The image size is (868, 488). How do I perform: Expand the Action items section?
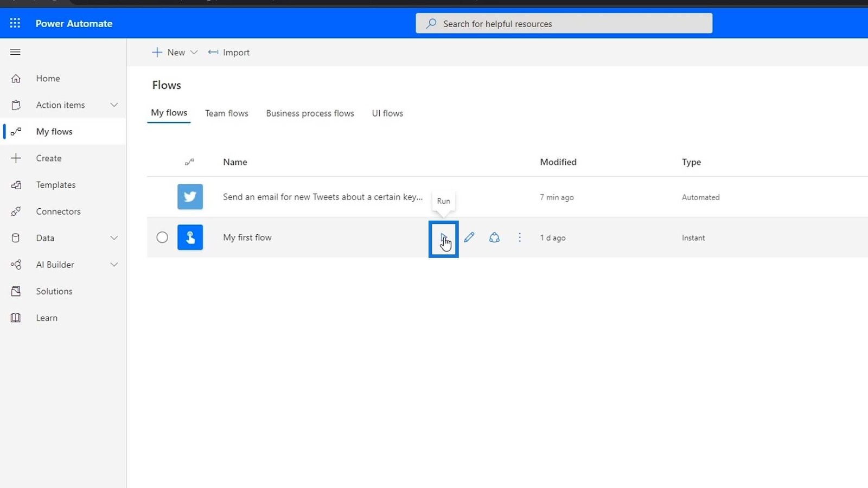[114, 105]
